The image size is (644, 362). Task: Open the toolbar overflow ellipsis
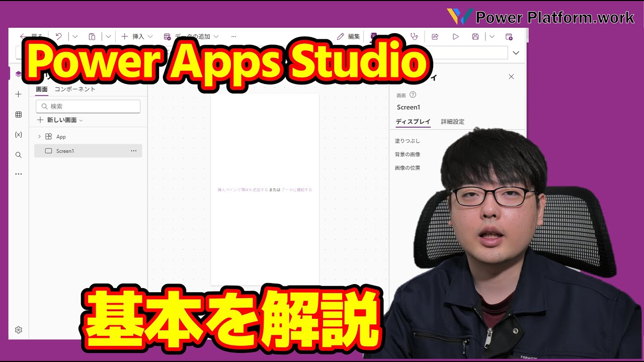coord(233,36)
